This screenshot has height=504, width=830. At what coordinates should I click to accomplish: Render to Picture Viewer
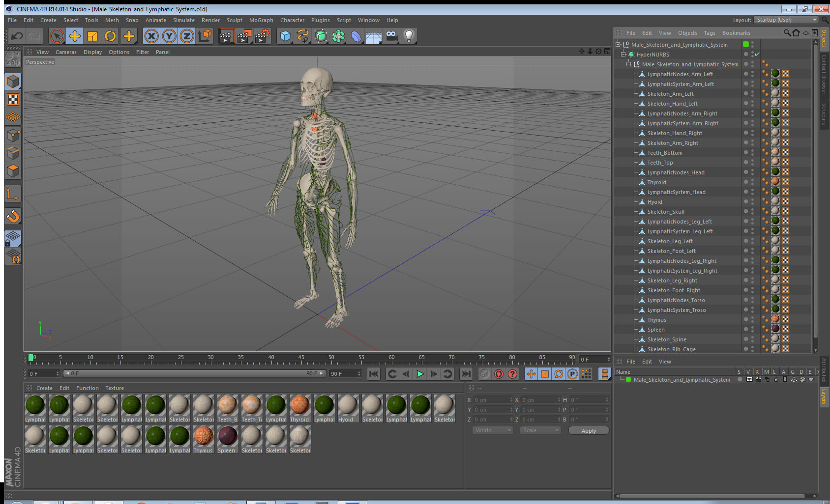coord(244,36)
